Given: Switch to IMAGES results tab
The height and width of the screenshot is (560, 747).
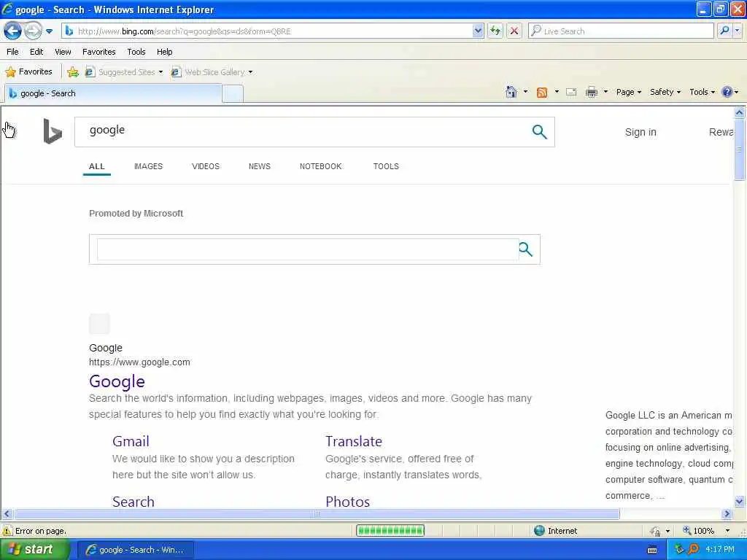Looking at the screenshot, I should click(x=148, y=166).
